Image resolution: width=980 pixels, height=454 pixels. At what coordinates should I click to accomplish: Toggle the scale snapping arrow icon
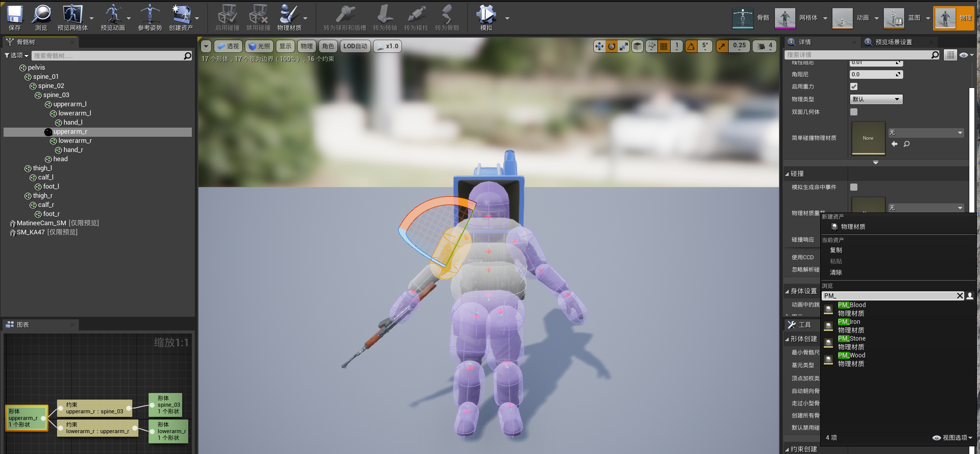(x=722, y=46)
